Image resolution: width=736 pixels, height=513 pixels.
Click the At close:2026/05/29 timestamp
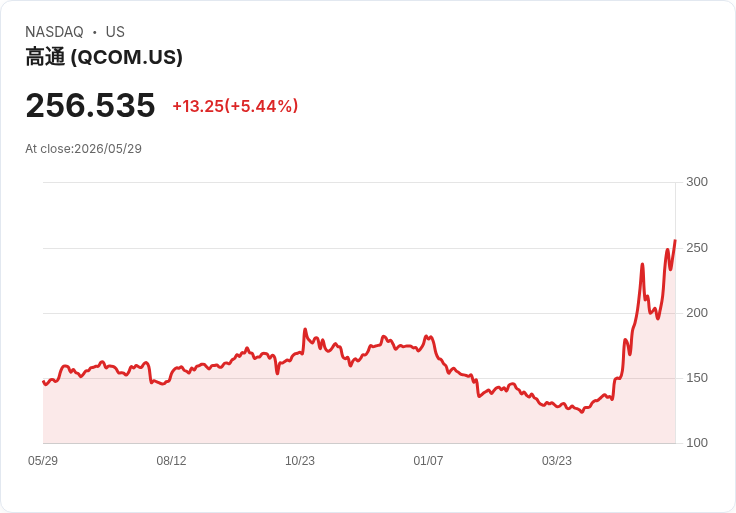[84, 149]
